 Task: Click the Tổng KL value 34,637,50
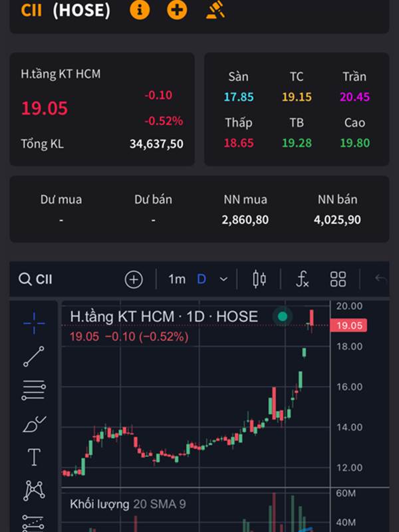[x=156, y=144]
